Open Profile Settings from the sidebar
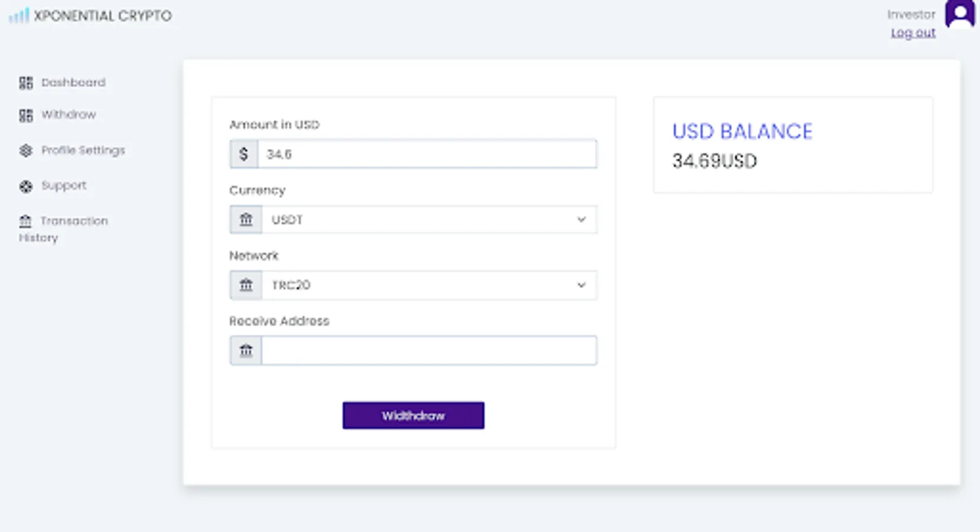 (x=83, y=151)
